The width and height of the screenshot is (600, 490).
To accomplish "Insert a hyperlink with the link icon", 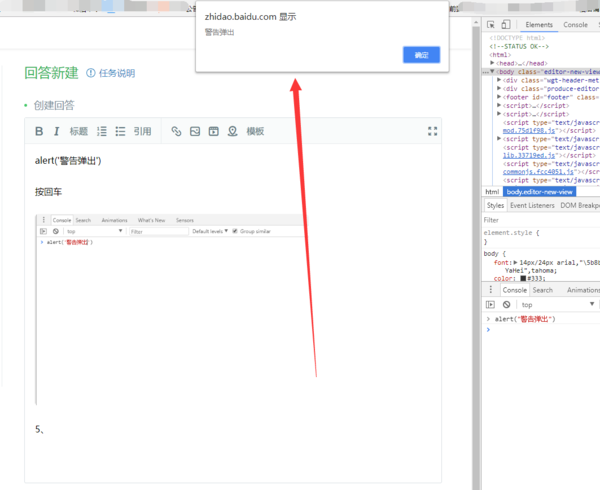I will (x=176, y=131).
